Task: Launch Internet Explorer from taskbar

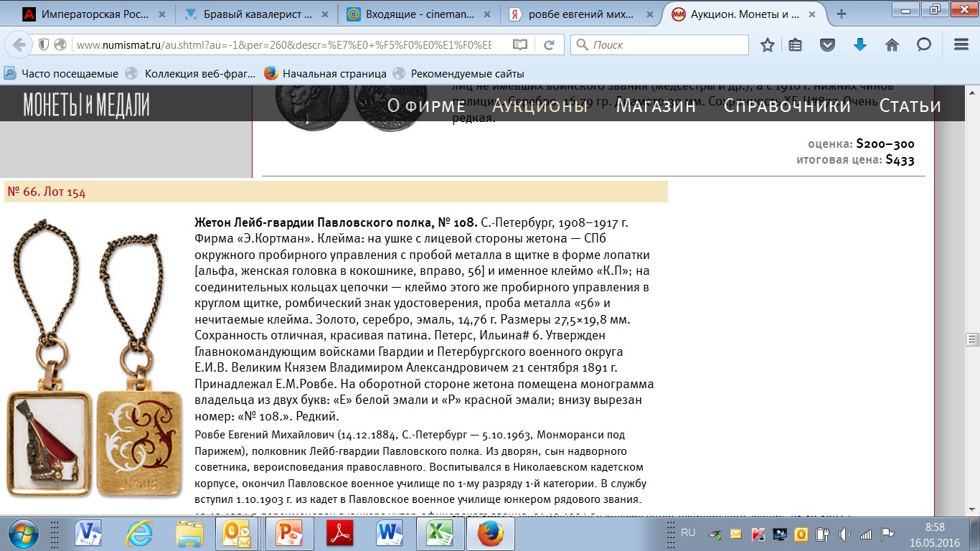Action: [138, 534]
